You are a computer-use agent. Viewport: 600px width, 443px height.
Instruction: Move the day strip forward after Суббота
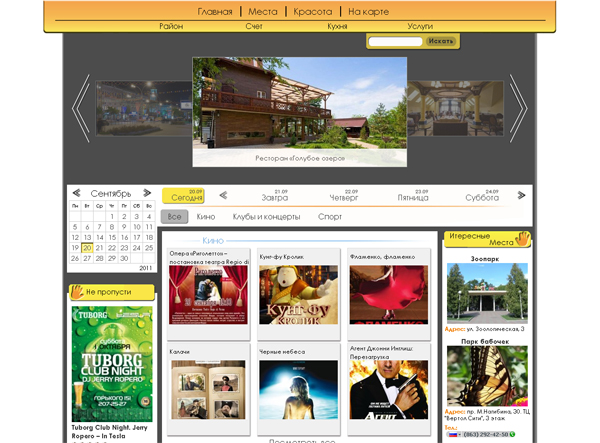tap(521, 195)
